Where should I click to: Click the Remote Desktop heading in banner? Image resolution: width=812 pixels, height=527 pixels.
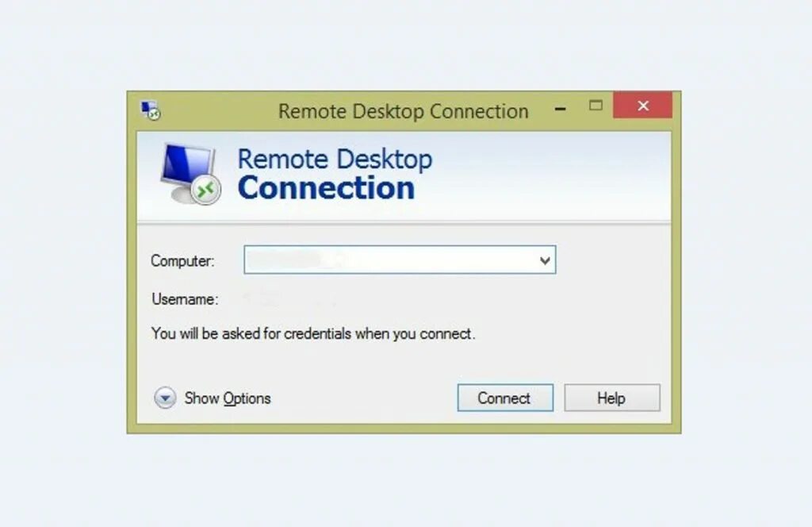335,159
